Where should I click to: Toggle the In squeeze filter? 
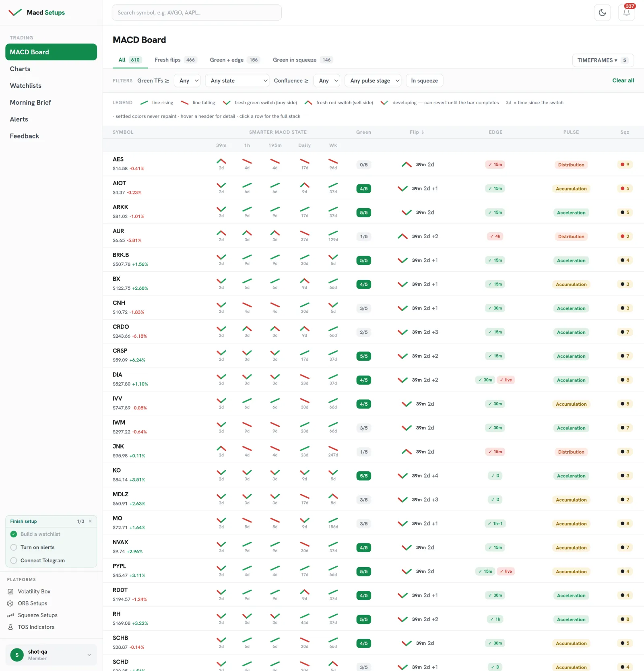click(x=424, y=81)
